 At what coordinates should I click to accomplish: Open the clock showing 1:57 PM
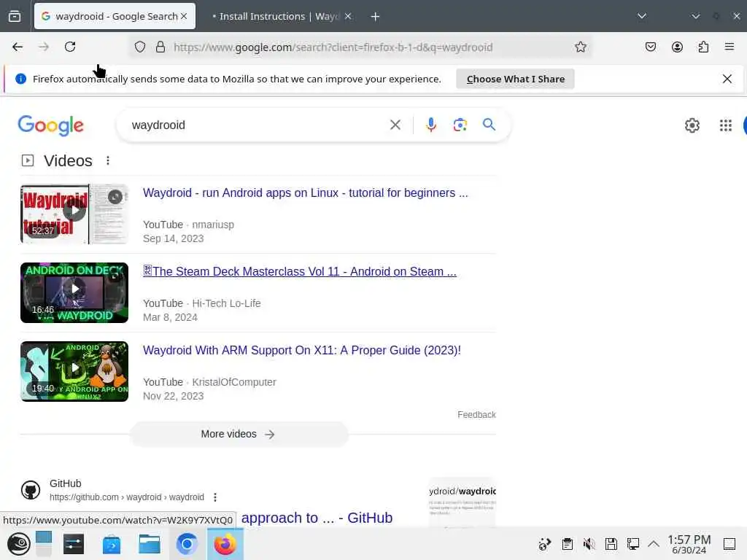pyautogui.click(x=689, y=544)
